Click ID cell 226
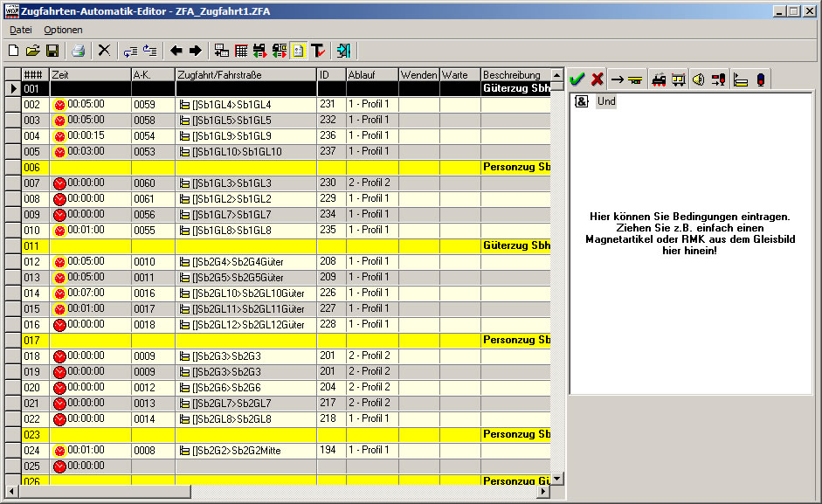Viewport: 822px width, 504px height. [x=331, y=293]
